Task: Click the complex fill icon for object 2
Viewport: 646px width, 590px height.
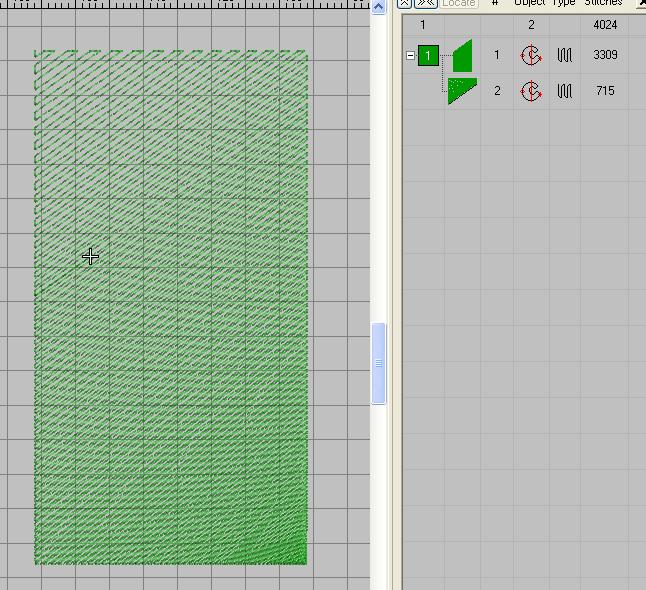Action: tap(531, 91)
